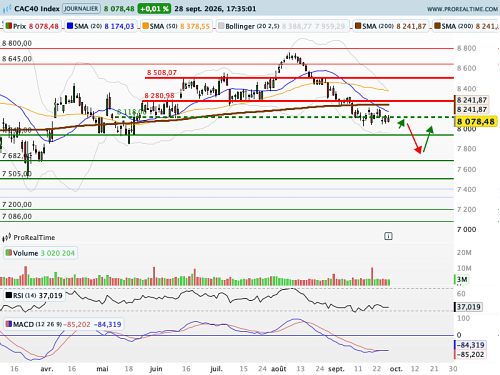Click the 10M volume axis value
This screenshot has width=500, height=375.
coord(464,268)
